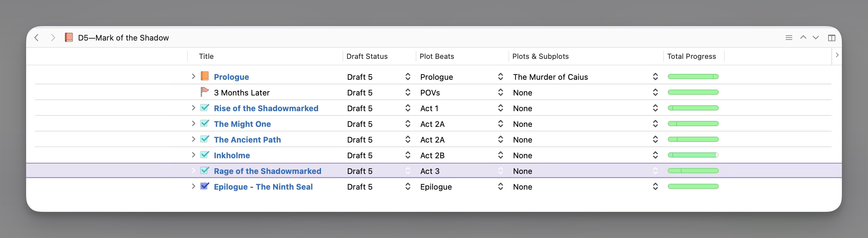Screen dimensions: 868x238
Task: Expand Rise of the Shadowmarked row
Action: coord(193,108)
